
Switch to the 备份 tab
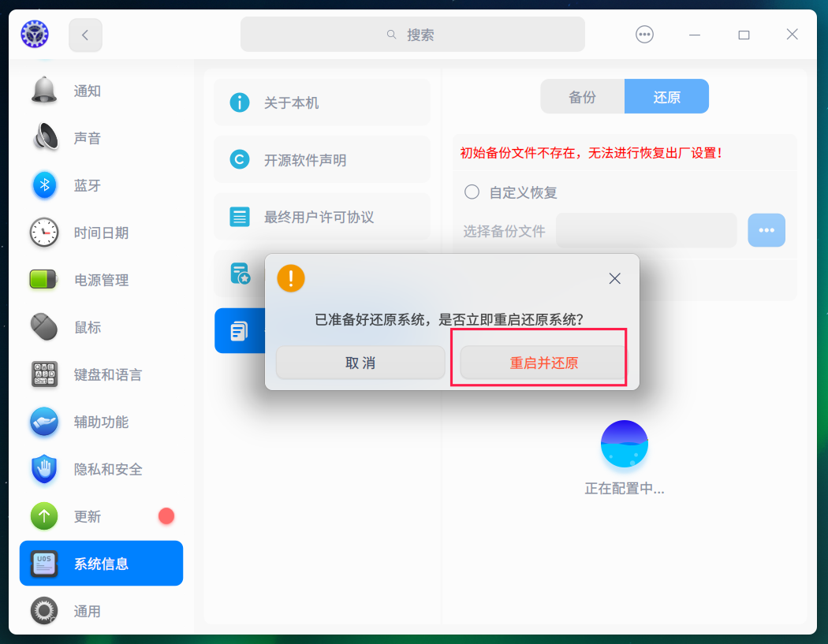coord(583,97)
